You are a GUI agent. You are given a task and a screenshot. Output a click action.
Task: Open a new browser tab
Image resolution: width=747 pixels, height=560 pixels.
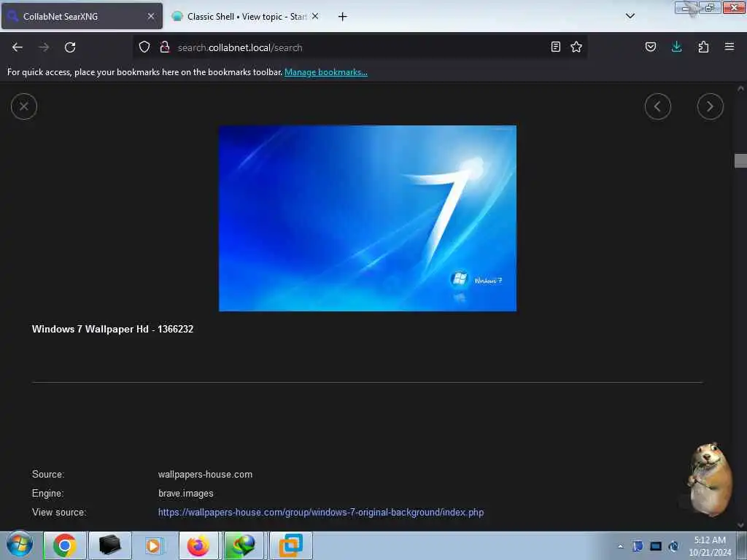click(x=342, y=17)
